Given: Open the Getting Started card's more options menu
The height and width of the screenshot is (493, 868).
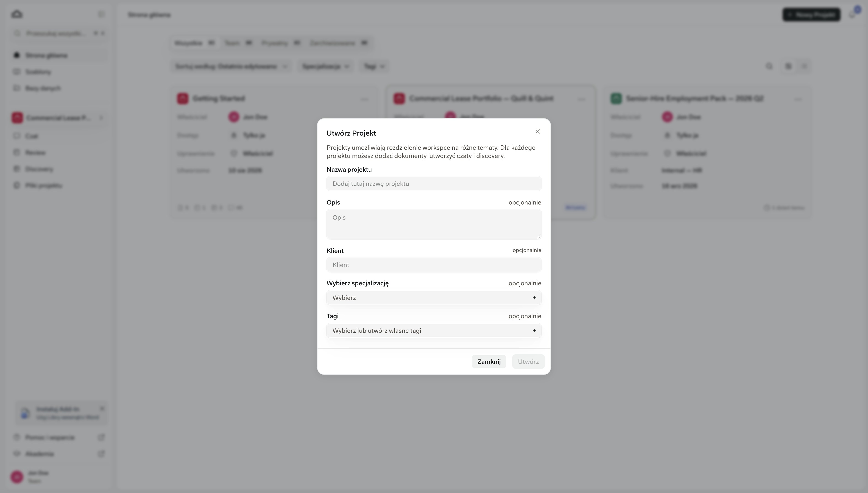Looking at the screenshot, I should (x=365, y=99).
